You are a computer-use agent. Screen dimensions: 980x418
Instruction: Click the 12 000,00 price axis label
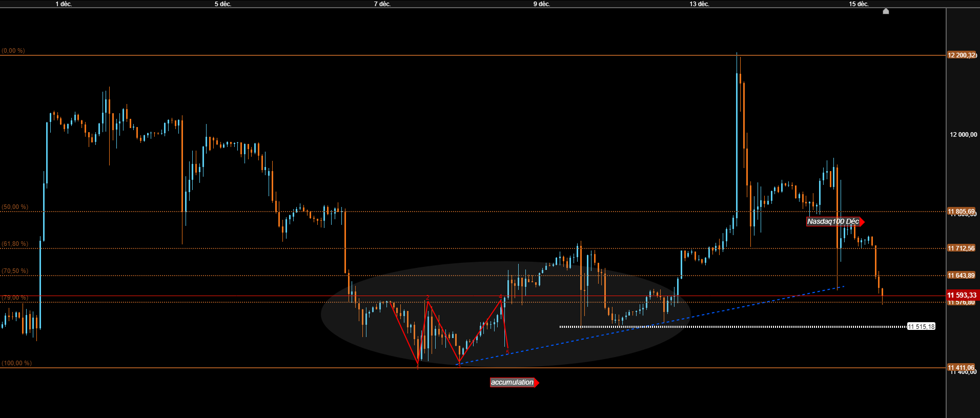[x=963, y=134]
